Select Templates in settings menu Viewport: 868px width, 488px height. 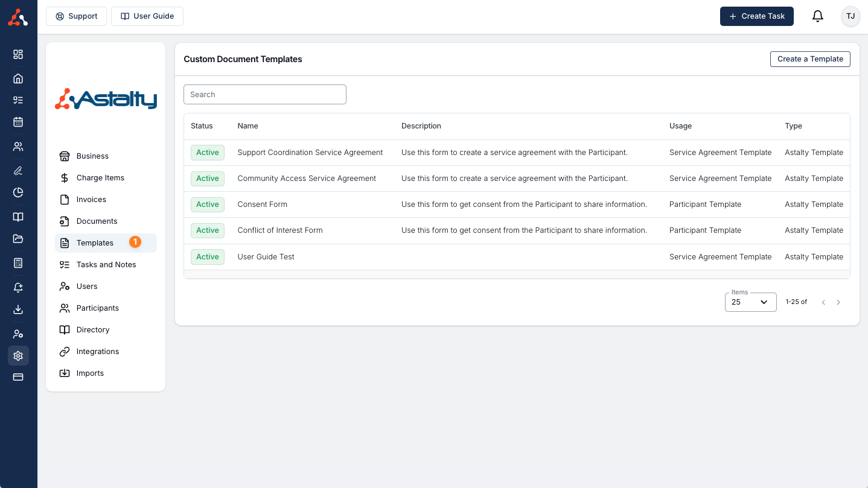[106, 243]
